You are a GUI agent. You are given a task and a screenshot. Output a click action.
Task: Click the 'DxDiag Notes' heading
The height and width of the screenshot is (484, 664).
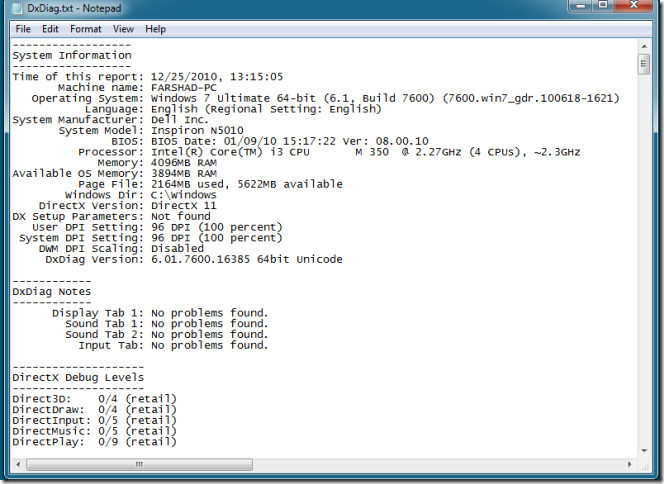(x=52, y=292)
